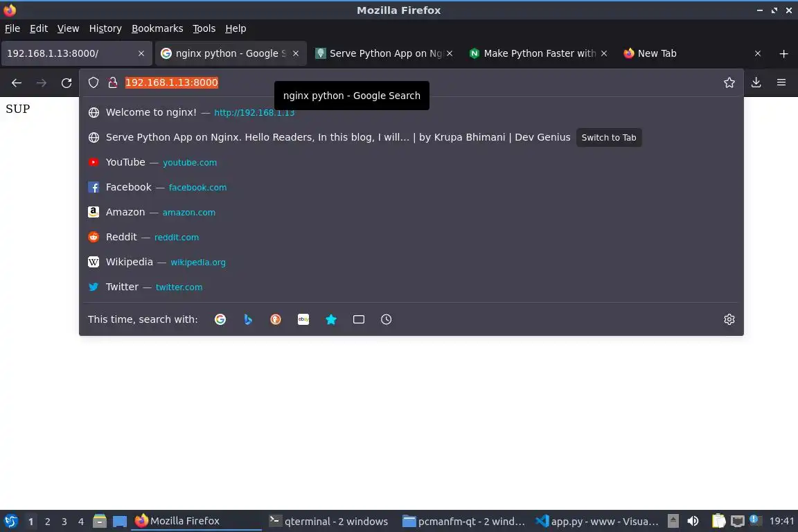The height and width of the screenshot is (532, 798).
Task: Switch to workspace 3
Action: point(64,522)
